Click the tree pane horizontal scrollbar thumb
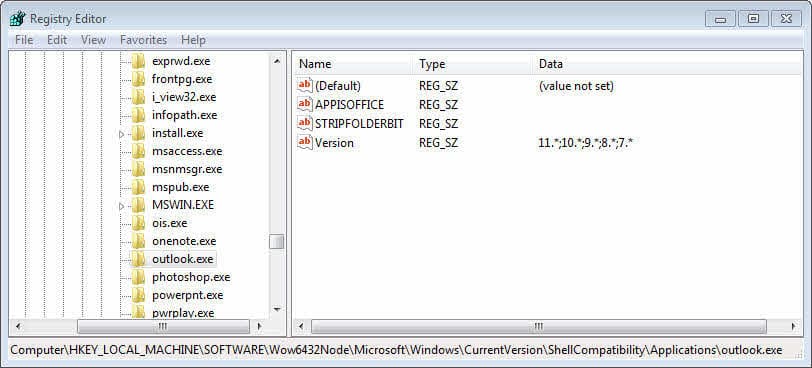The width and height of the screenshot is (812, 368). (x=163, y=327)
